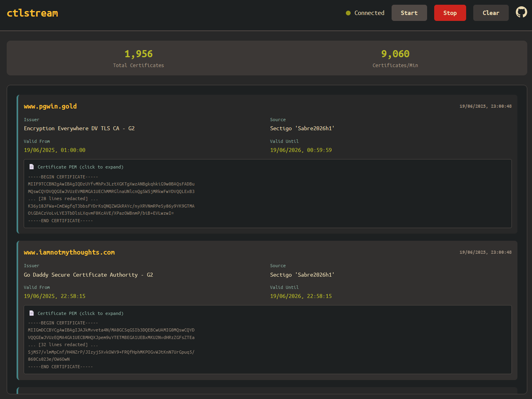Clear the certificate list
Screen dimensions: 532x399
click(x=491, y=13)
